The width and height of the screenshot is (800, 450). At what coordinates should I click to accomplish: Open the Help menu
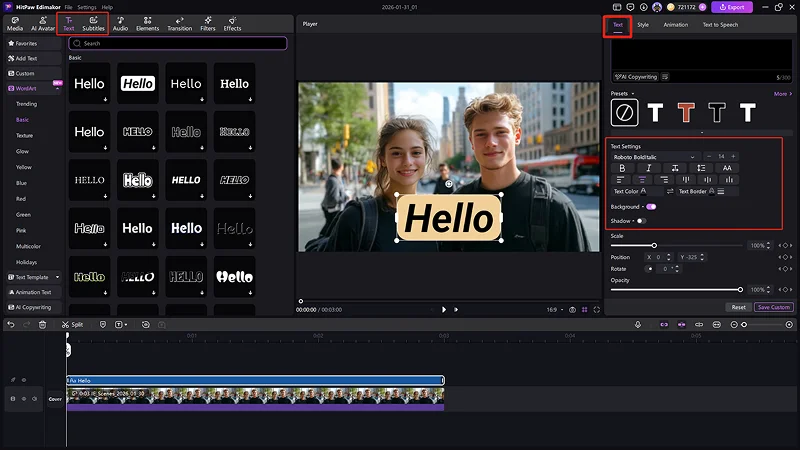tap(107, 7)
